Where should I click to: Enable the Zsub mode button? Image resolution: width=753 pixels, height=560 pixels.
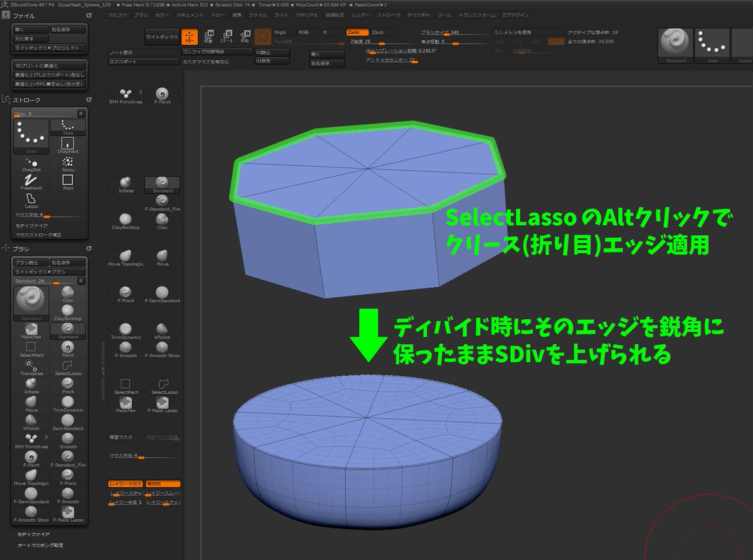(x=380, y=32)
